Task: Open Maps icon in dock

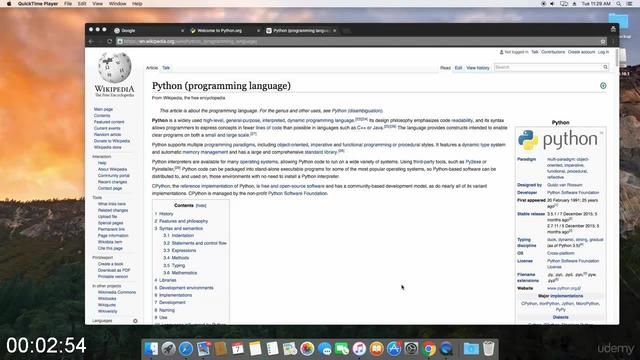Action: (290, 349)
